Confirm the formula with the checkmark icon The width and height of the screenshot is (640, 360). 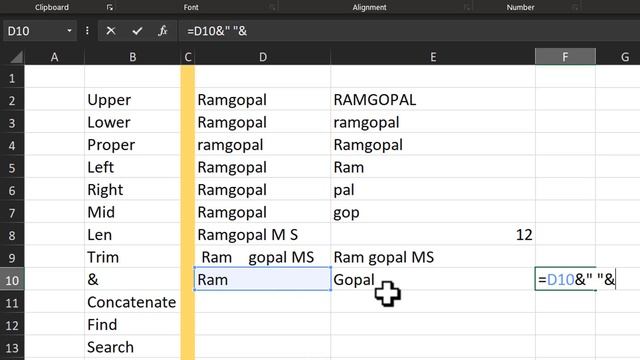137,31
